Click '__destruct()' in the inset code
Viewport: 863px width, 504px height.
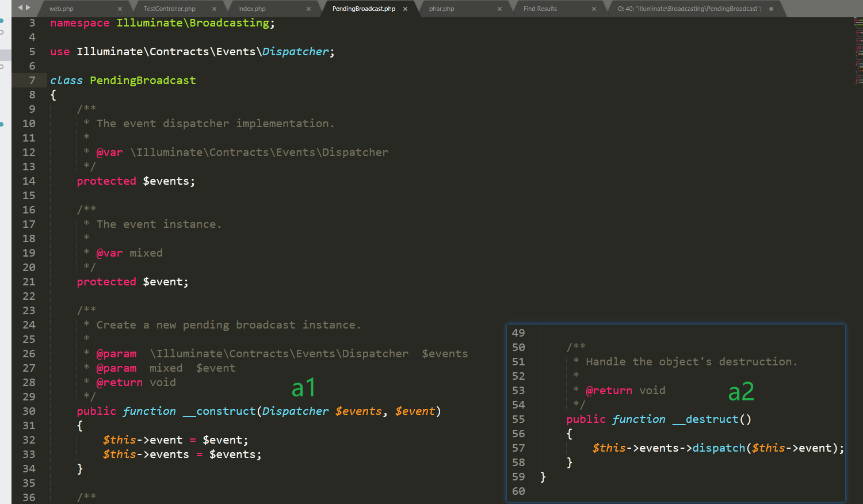point(712,419)
